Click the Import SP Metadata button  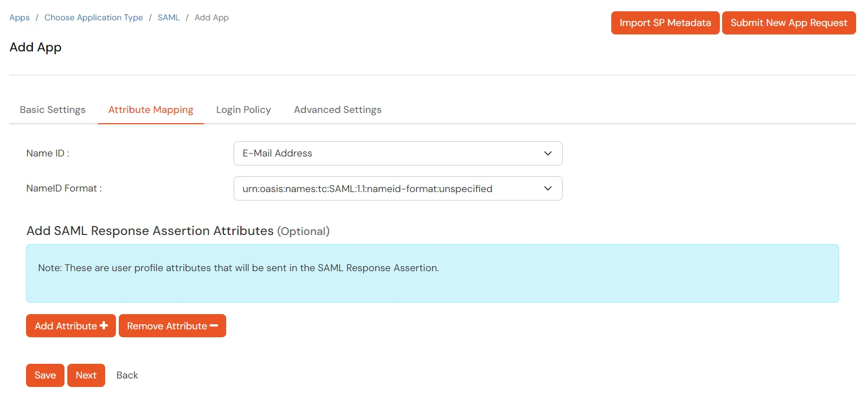pyautogui.click(x=665, y=23)
